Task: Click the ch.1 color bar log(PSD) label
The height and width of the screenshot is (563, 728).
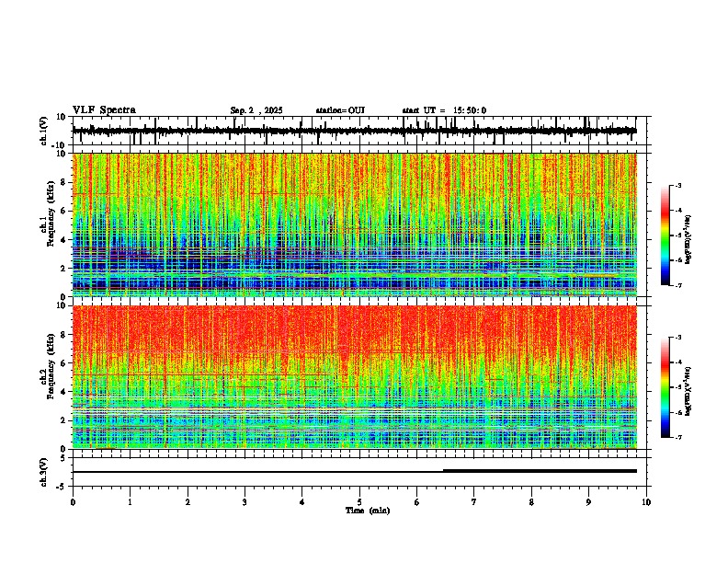Action: [688, 240]
